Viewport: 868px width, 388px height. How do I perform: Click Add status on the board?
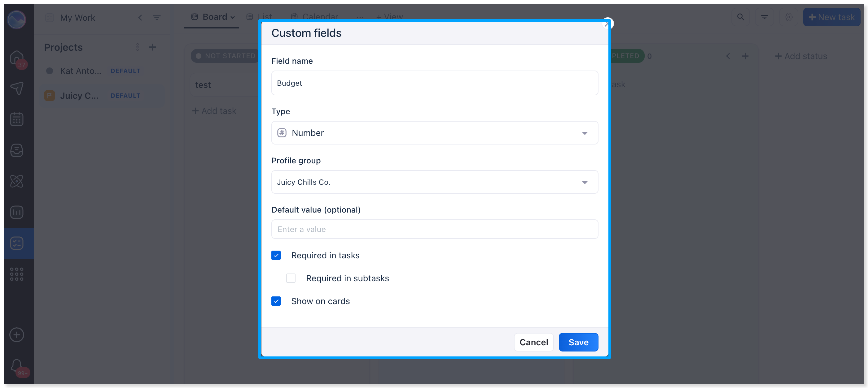[x=801, y=56]
